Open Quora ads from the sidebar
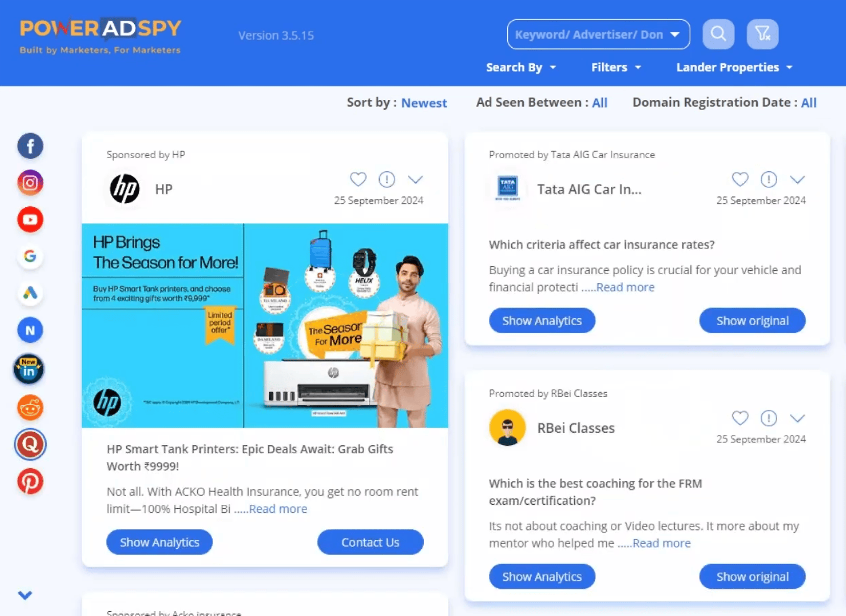This screenshot has height=616, width=846. 30,444
